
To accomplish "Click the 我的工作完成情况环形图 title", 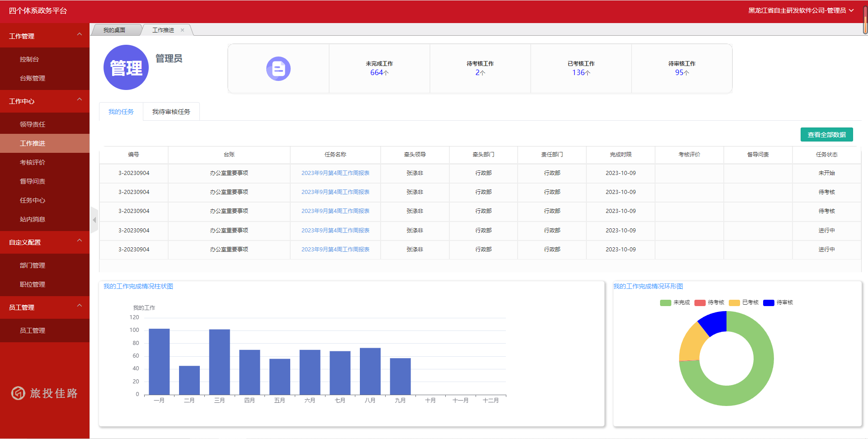I will click(648, 287).
